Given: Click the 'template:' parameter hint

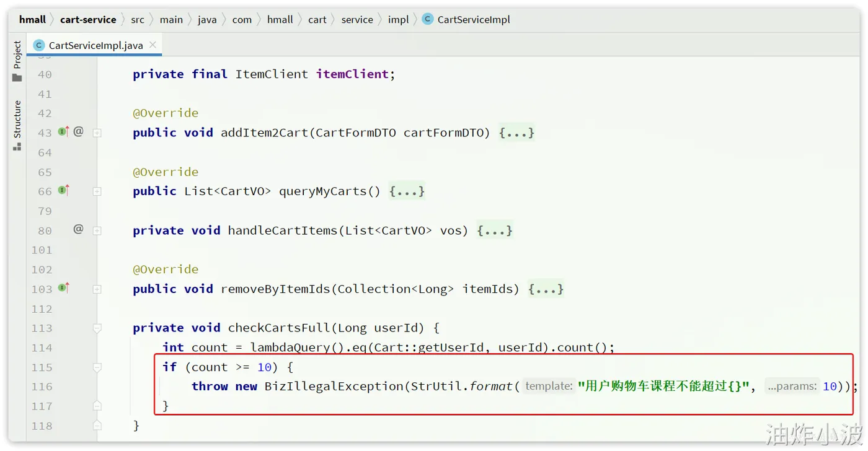Looking at the screenshot, I should tap(549, 387).
